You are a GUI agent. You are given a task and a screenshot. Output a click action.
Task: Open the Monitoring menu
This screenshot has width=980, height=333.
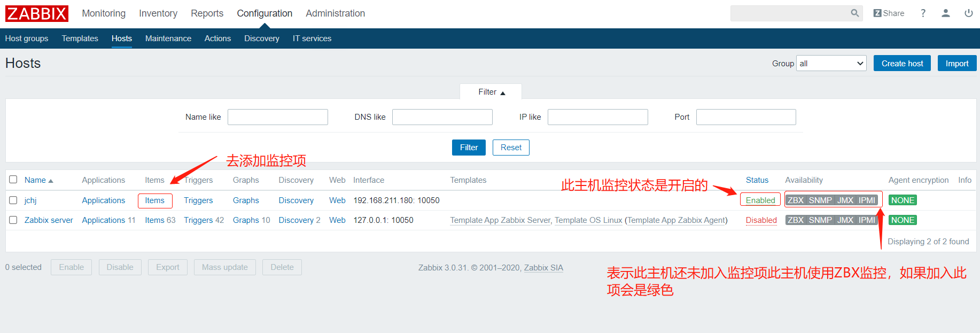104,13
